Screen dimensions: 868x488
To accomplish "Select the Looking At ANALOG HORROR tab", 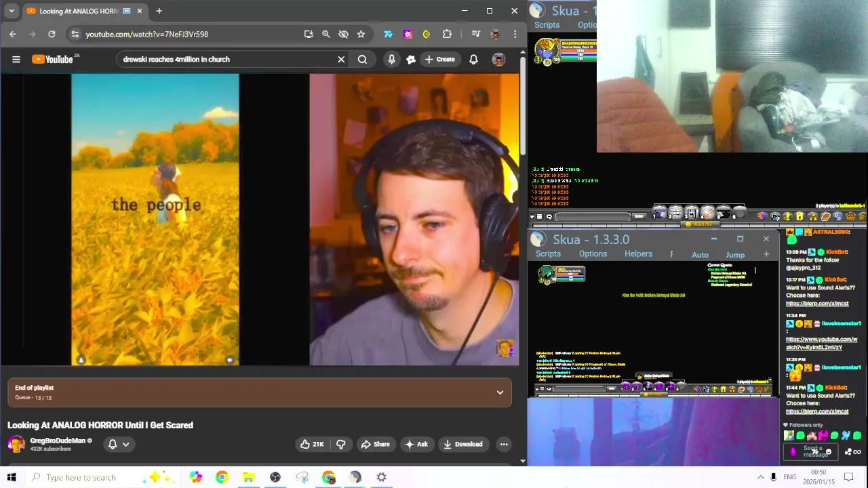I will pyautogui.click(x=85, y=11).
